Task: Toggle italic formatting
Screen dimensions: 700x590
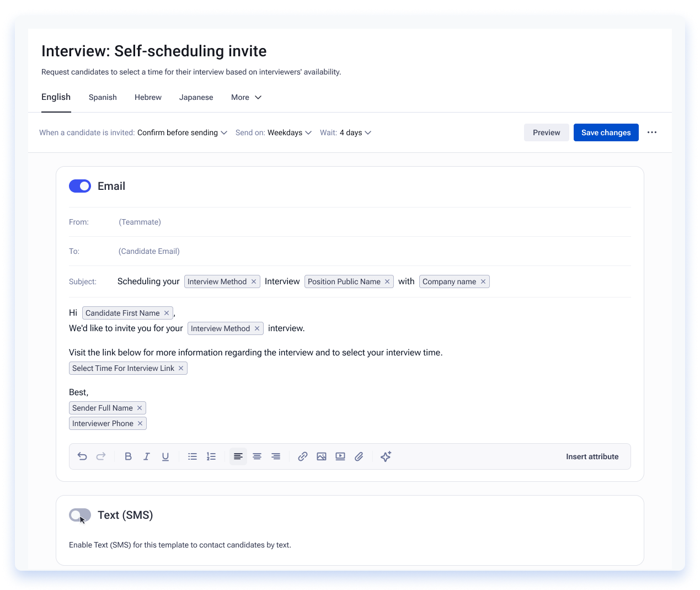Action: click(147, 456)
